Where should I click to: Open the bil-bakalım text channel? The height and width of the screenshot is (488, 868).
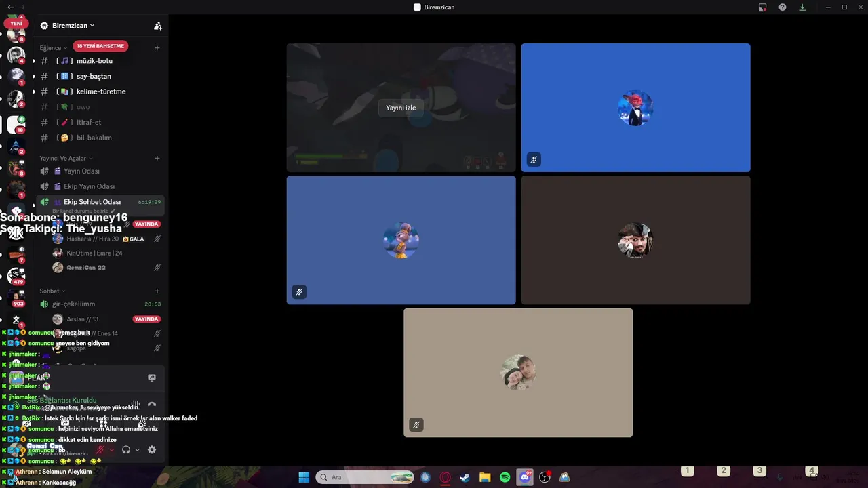[100, 138]
